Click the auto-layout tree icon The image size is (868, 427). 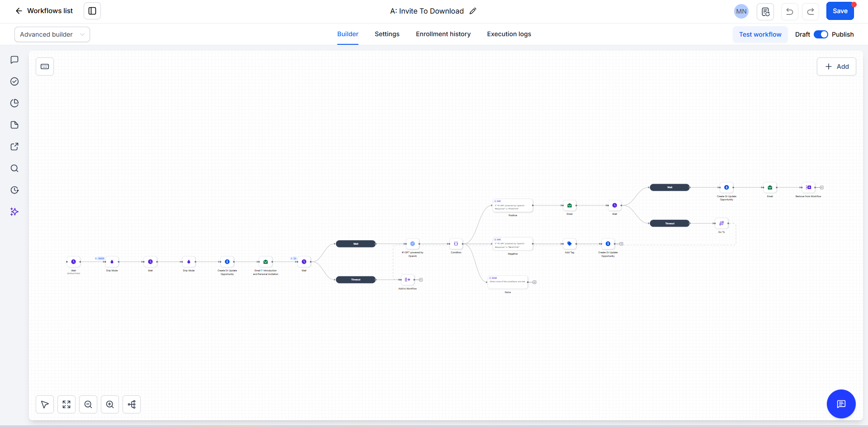click(x=132, y=404)
